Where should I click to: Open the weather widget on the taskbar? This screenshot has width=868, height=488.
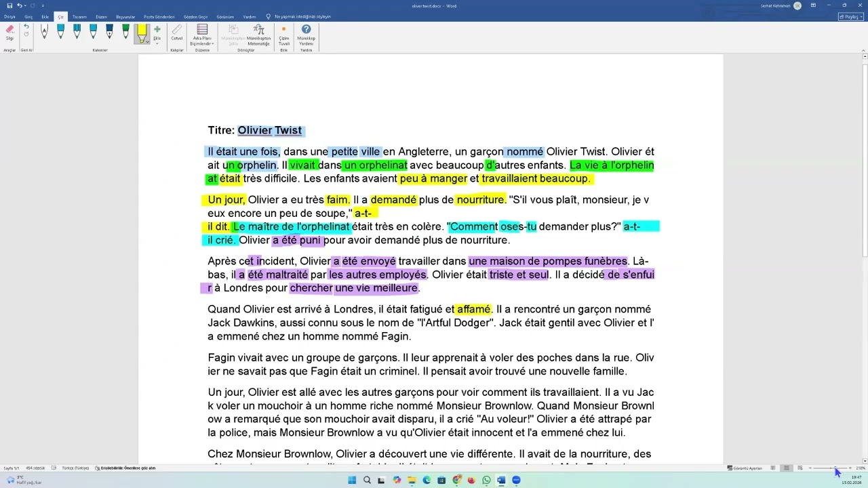click(x=23, y=480)
